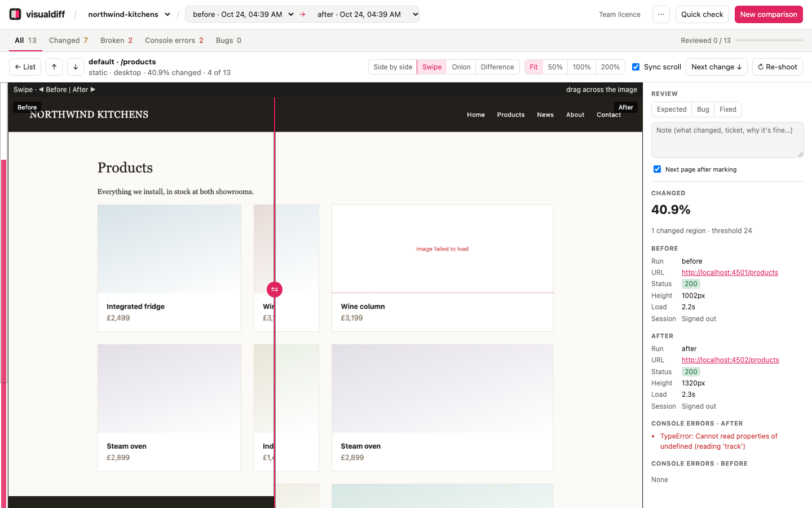Expand the before run selector
Image resolution: width=812 pixels, height=508 pixels.
coord(243,14)
